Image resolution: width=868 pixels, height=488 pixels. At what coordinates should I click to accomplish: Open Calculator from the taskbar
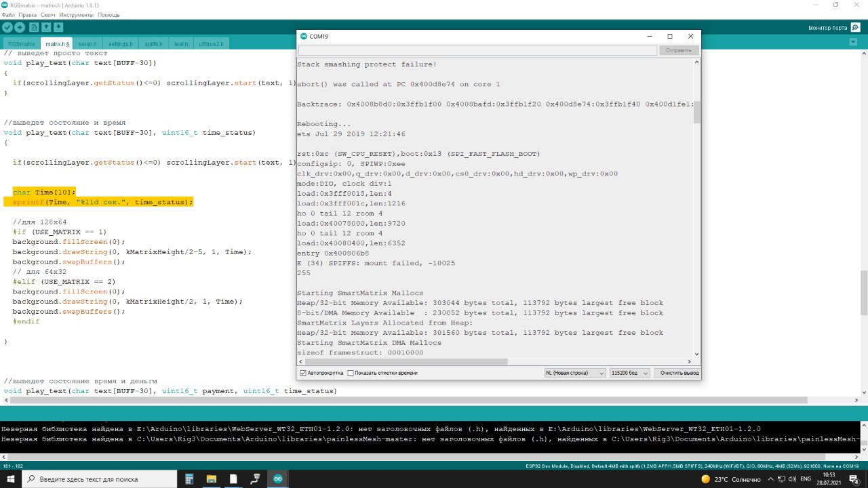tap(189, 479)
